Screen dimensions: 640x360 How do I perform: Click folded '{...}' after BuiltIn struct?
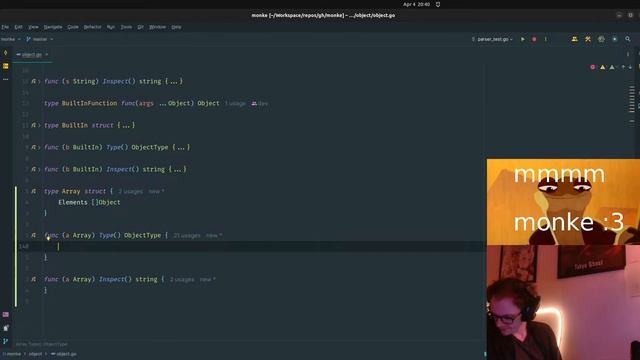[x=126, y=125]
